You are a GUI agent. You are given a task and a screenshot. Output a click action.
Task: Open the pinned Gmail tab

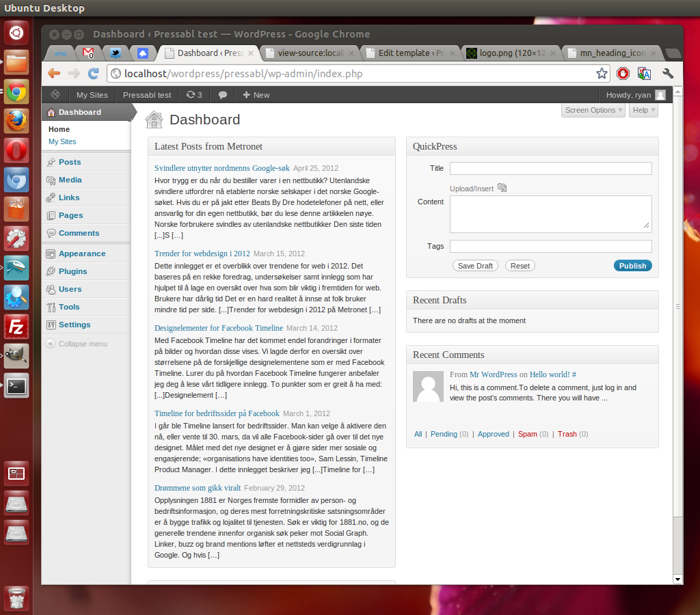coord(88,53)
